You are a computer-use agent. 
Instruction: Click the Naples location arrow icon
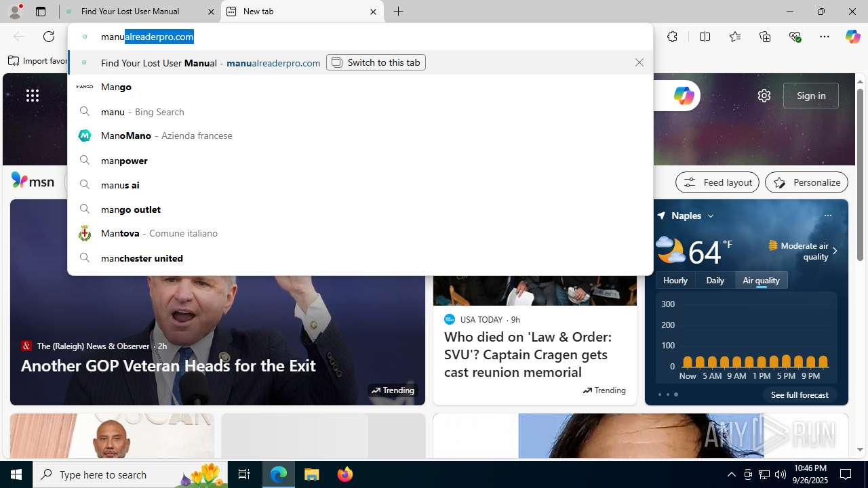(661, 216)
